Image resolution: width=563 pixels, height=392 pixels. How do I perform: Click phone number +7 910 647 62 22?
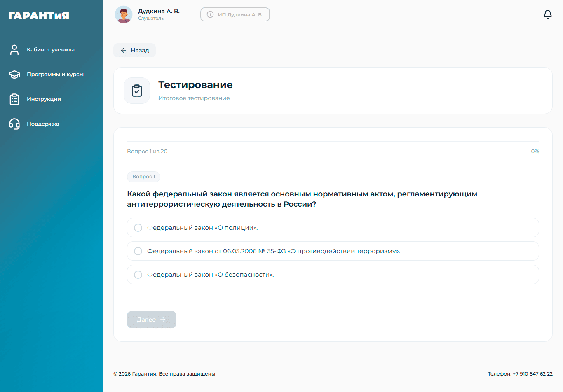(533, 374)
